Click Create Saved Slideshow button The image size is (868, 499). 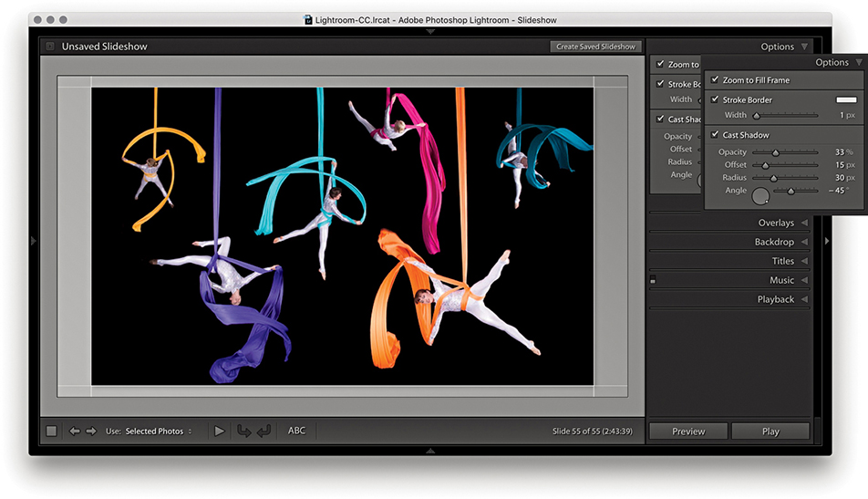(x=596, y=47)
